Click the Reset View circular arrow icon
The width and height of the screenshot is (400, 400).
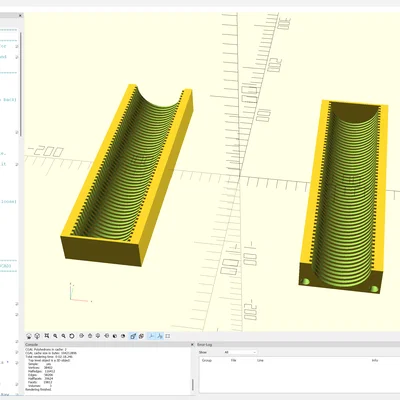coord(72,336)
